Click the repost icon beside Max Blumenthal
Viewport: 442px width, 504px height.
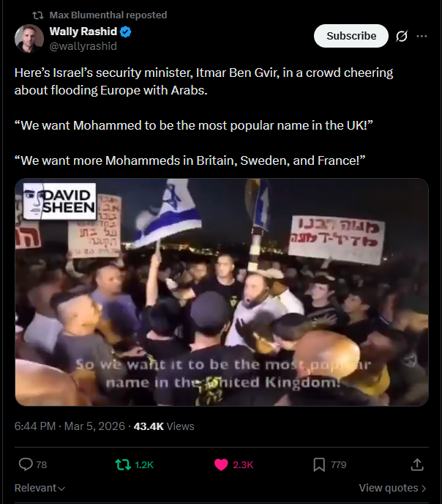[x=38, y=15]
